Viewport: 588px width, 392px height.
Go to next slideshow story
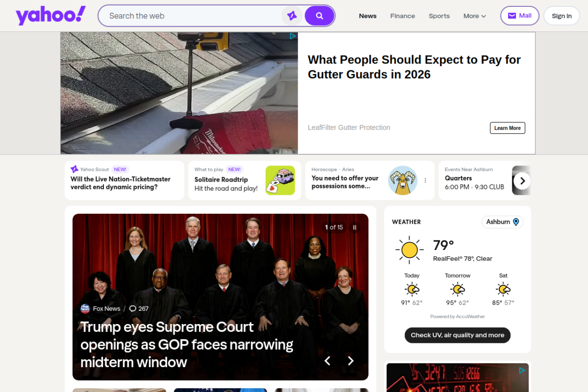(351, 361)
